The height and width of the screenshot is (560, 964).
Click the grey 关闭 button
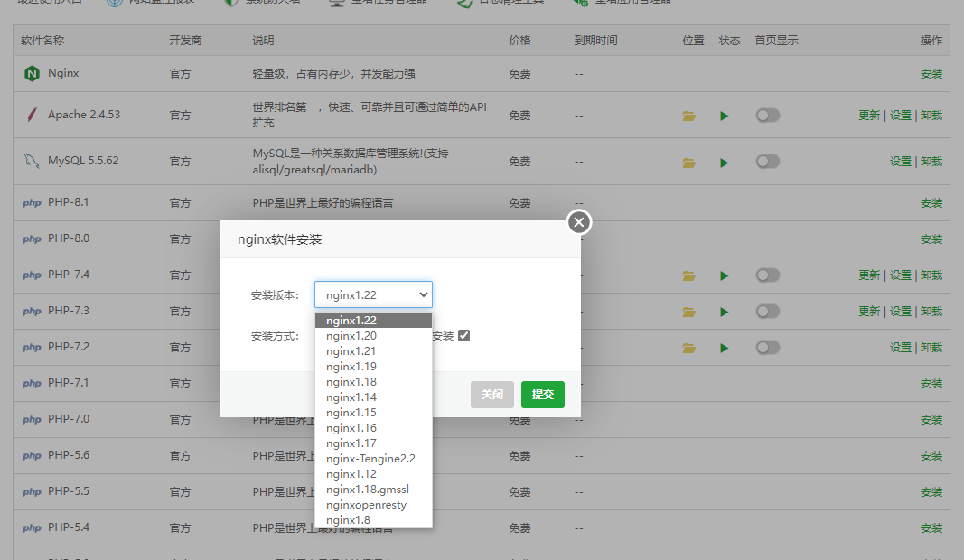tap(491, 395)
